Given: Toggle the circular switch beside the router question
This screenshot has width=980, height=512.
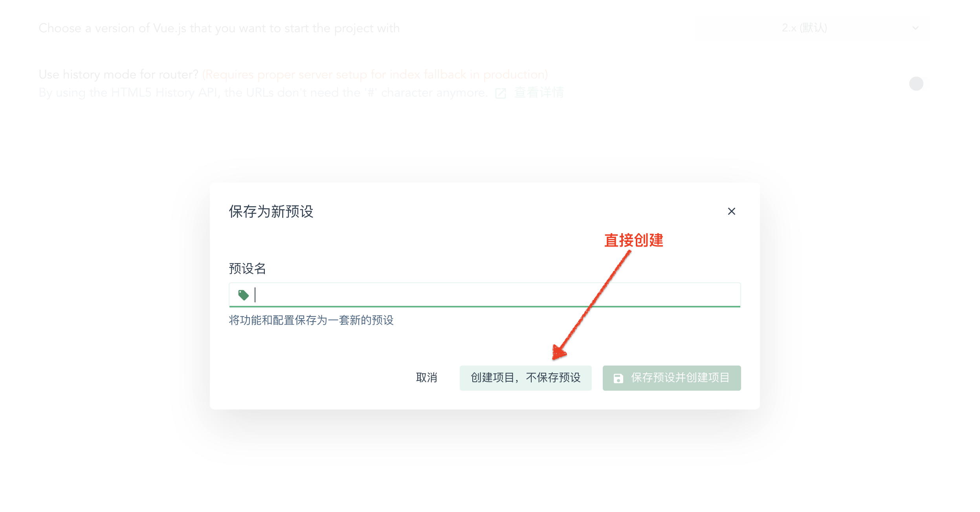Looking at the screenshot, I should tap(917, 83).
